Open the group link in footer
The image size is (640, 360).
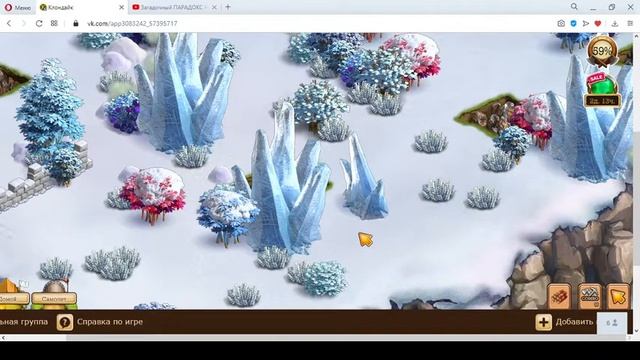(24, 322)
